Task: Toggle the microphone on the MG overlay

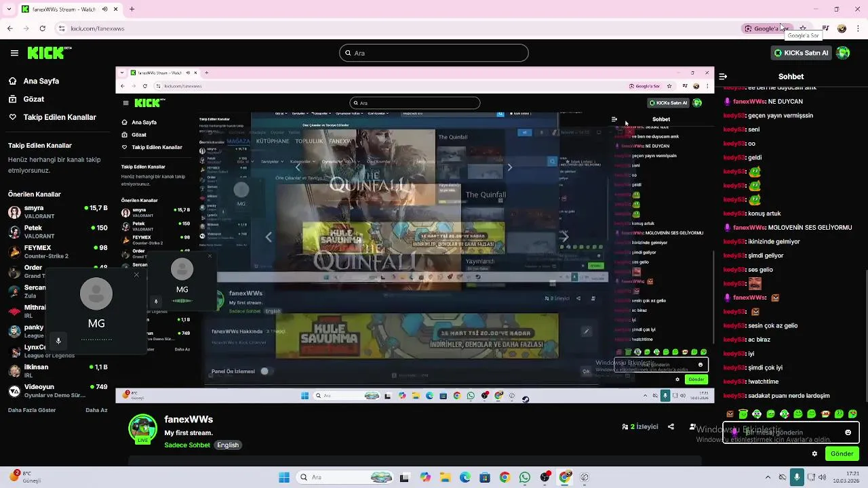Action: tap(58, 340)
